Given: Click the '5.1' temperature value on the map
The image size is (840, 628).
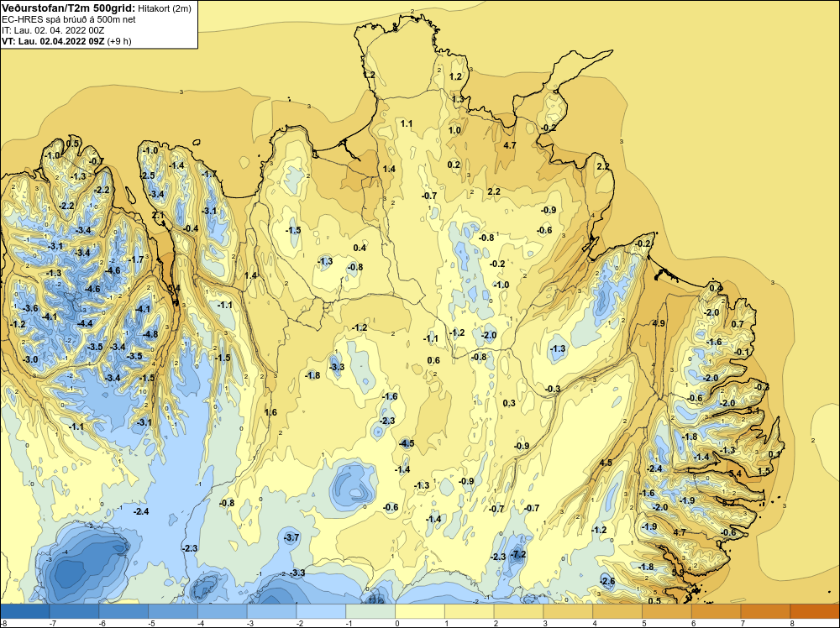Looking at the screenshot, I should pyautogui.click(x=753, y=411).
